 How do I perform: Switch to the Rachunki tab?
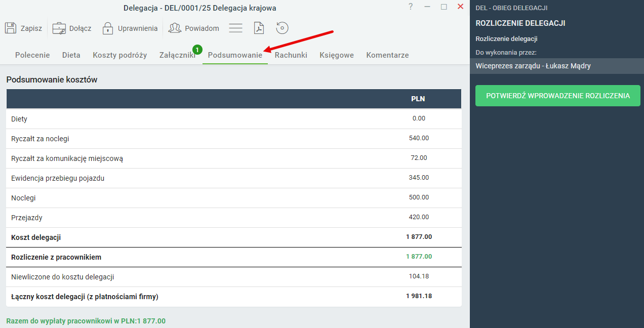point(291,55)
